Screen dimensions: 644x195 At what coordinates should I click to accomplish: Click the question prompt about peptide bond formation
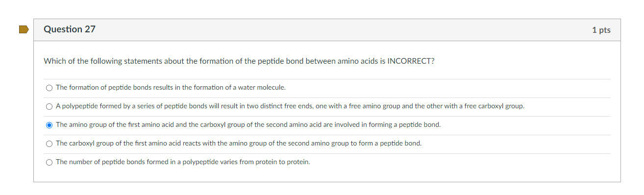[239, 61]
